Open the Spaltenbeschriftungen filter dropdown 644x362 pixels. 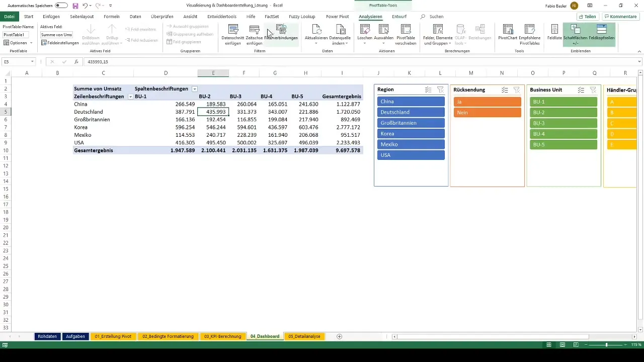point(195,88)
